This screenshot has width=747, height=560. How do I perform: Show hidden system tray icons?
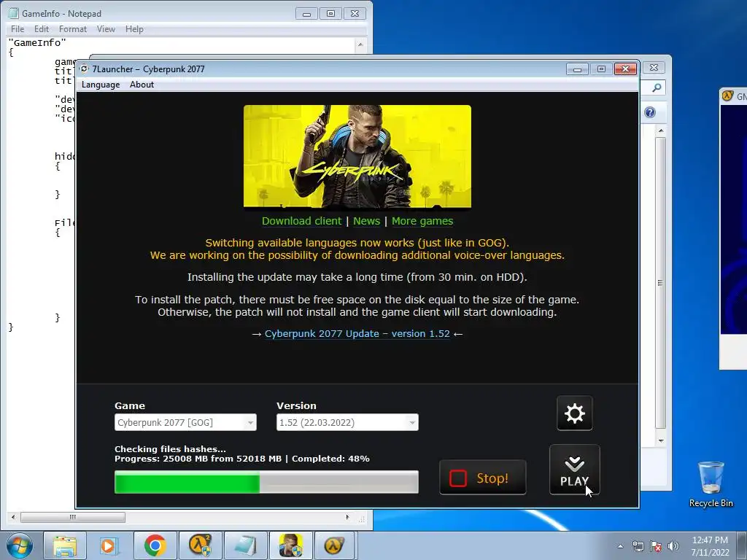coord(620,546)
